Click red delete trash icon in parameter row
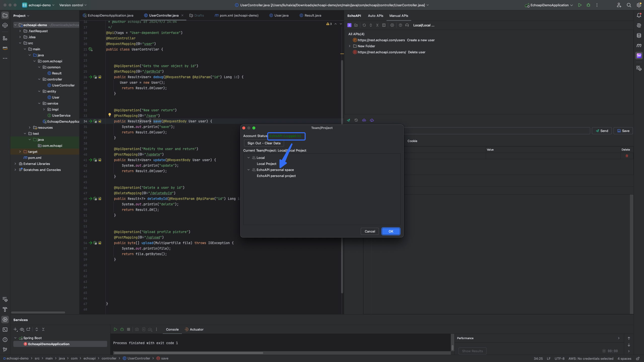644x362 pixels. tap(627, 156)
